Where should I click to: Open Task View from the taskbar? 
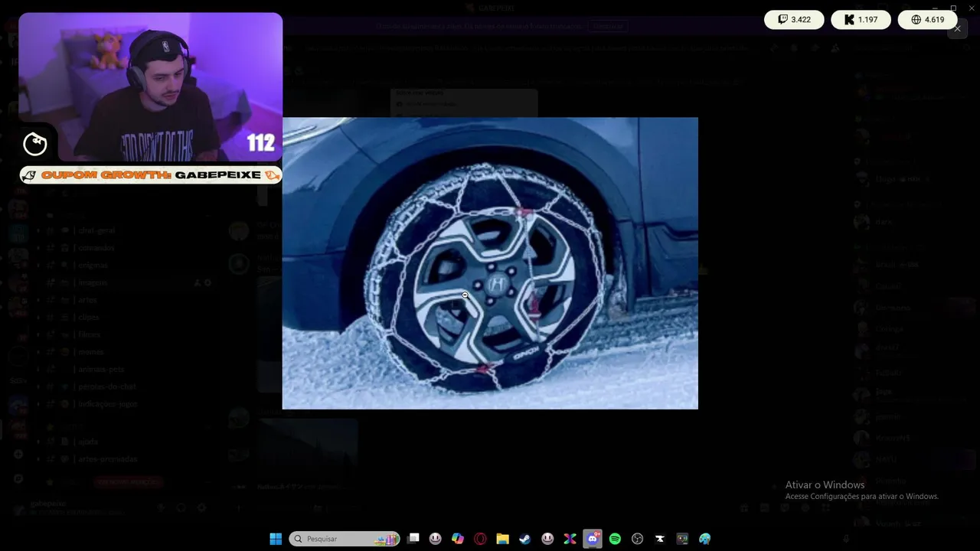413,539
